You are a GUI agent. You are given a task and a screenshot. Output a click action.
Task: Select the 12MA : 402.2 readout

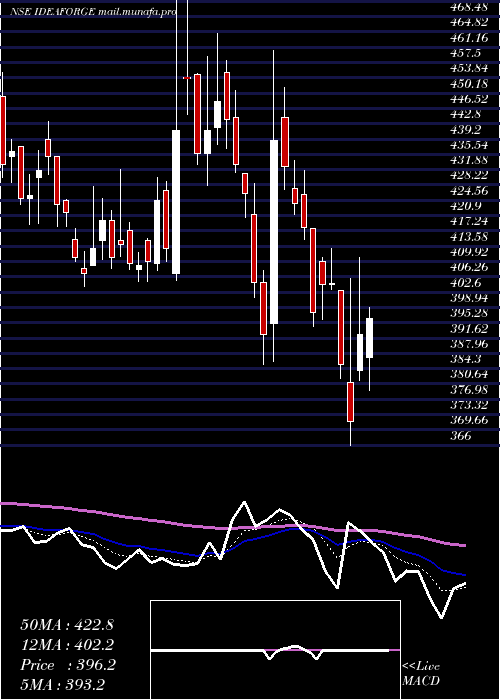pos(67,645)
